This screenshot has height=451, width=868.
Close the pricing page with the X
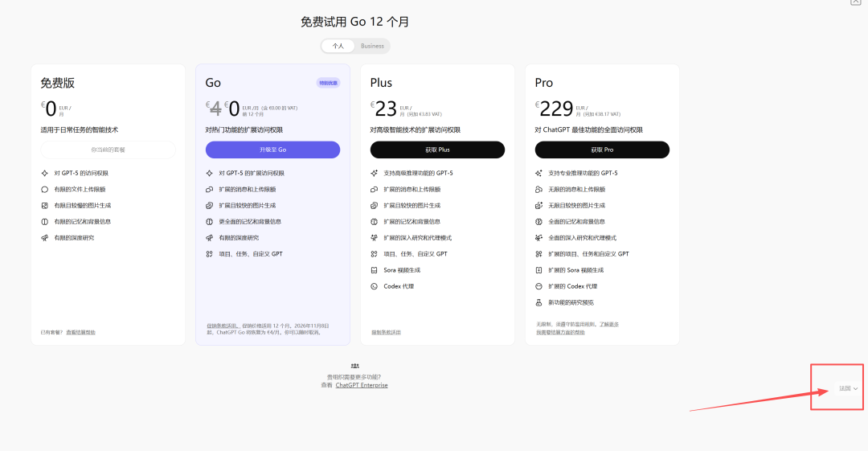(855, 2)
